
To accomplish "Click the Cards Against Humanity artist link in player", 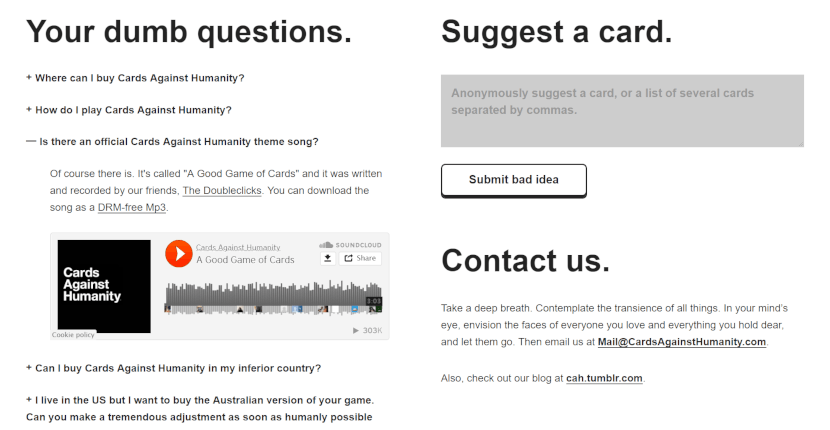I will (x=238, y=247).
